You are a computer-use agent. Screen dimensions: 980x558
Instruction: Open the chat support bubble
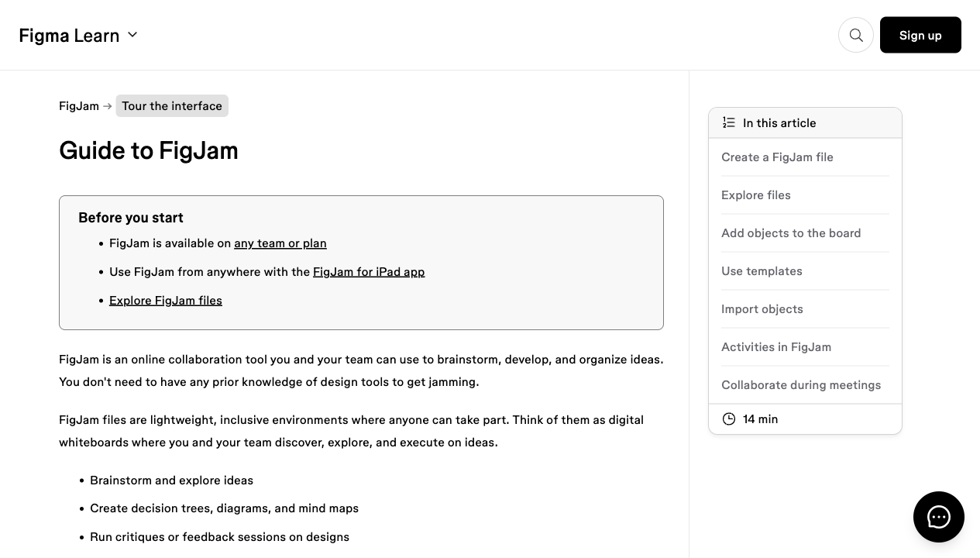tap(939, 517)
